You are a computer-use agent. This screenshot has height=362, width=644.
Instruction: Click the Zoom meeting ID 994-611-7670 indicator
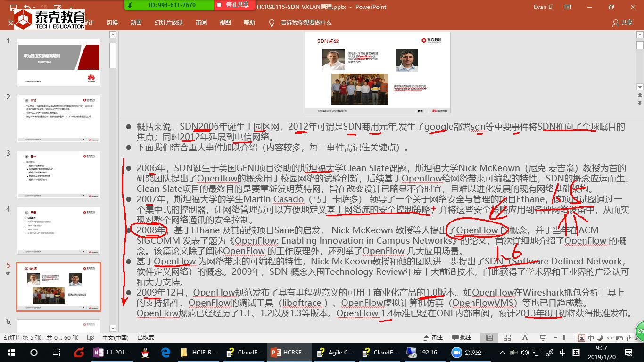(x=172, y=5)
